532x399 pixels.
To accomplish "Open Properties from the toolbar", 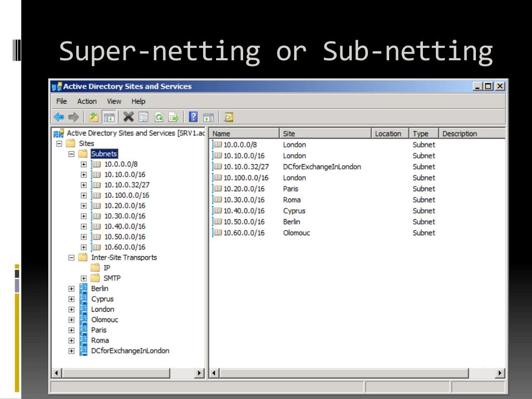I will pyautogui.click(x=143, y=117).
